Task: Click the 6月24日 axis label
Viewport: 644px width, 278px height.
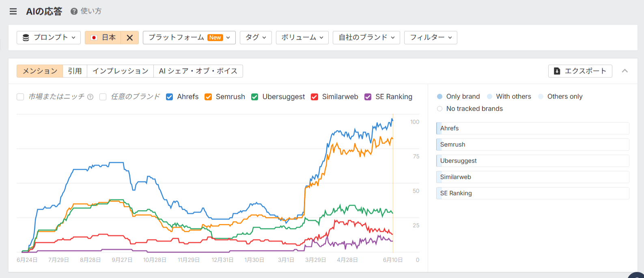Action: pos(27,260)
